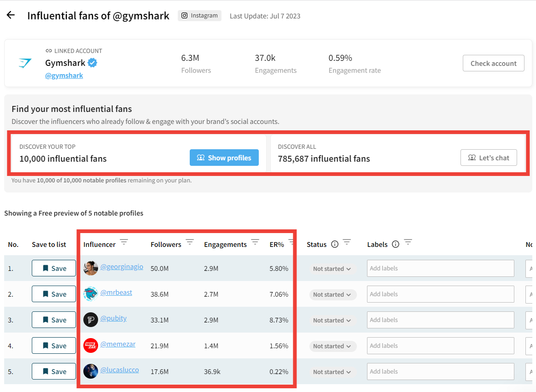The height and width of the screenshot is (392, 536).
Task: Click the Gymshark logo thumbnail
Action: (25, 63)
